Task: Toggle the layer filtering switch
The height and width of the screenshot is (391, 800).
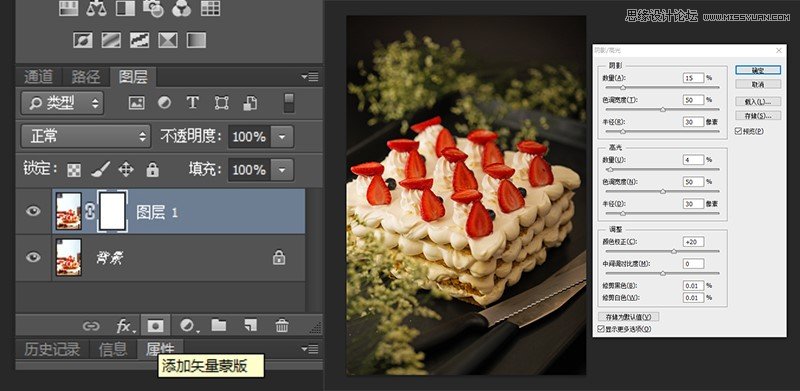Action: pos(289,103)
